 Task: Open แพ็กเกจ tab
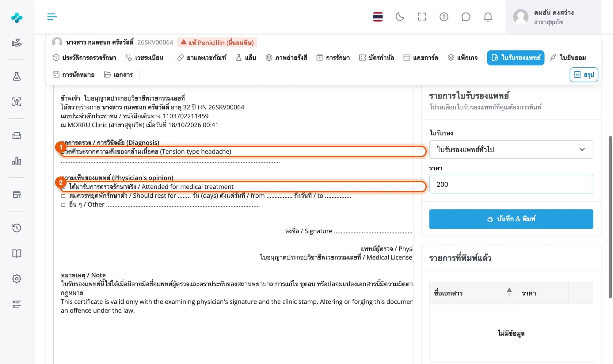pyautogui.click(x=463, y=58)
